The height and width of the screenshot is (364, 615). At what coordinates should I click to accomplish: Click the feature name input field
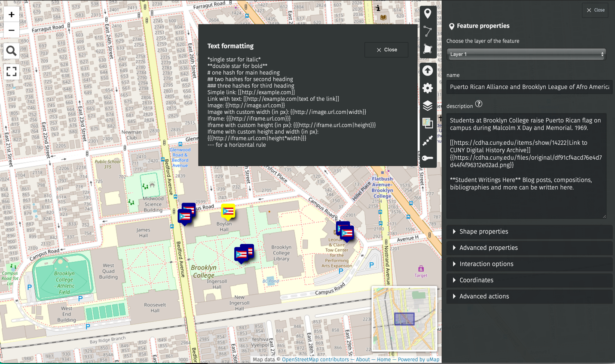click(529, 87)
